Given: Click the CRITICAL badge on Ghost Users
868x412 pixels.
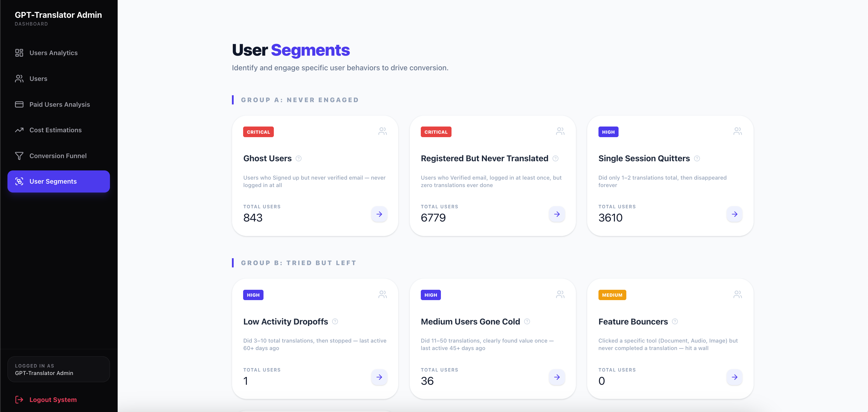Looking at the screenshot, I should 258,132.
